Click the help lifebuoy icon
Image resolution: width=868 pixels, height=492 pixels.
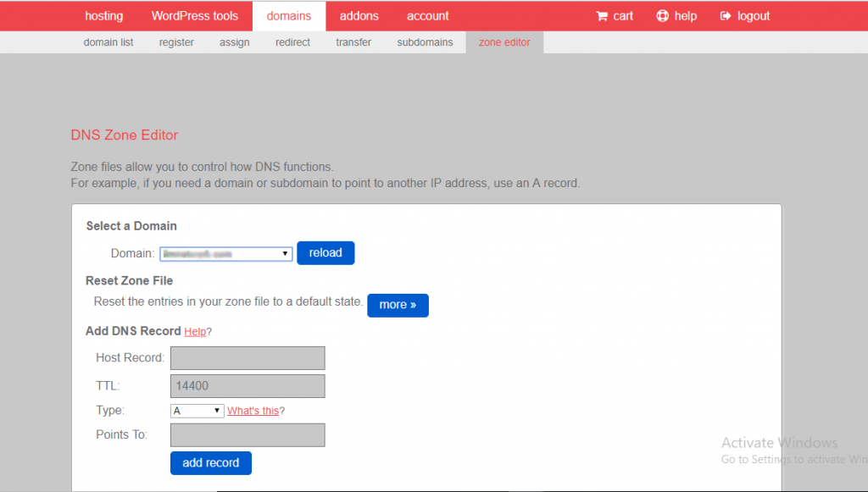point(663,16)
